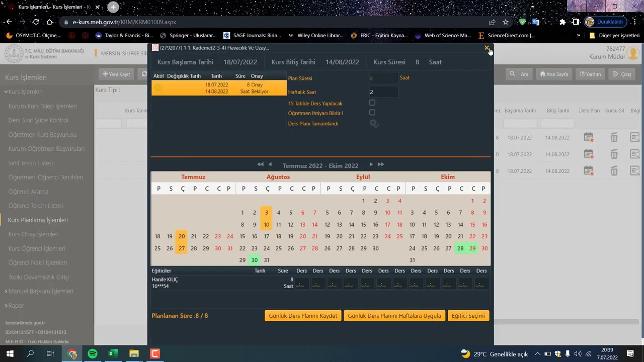The height and width of the screenshot is (362, 644).
Task: Open Ders Plan calendar icon in first table row
Action: [588, 137]
